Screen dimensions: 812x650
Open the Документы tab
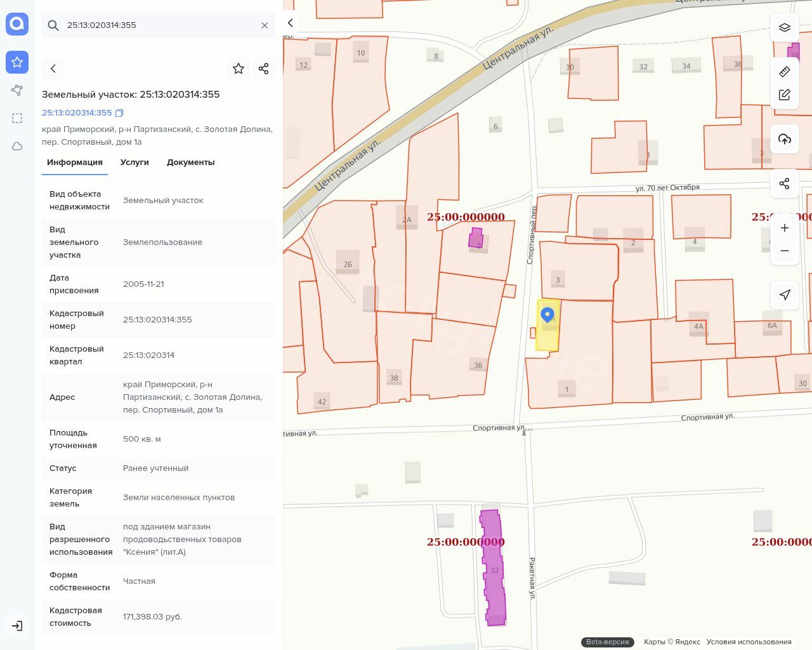click(x=190, y=162)
